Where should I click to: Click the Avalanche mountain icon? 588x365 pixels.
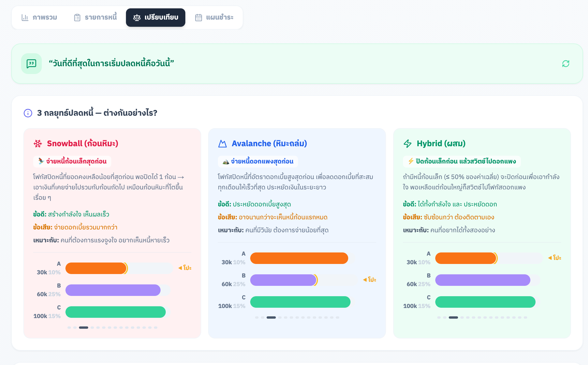[223, 144]
